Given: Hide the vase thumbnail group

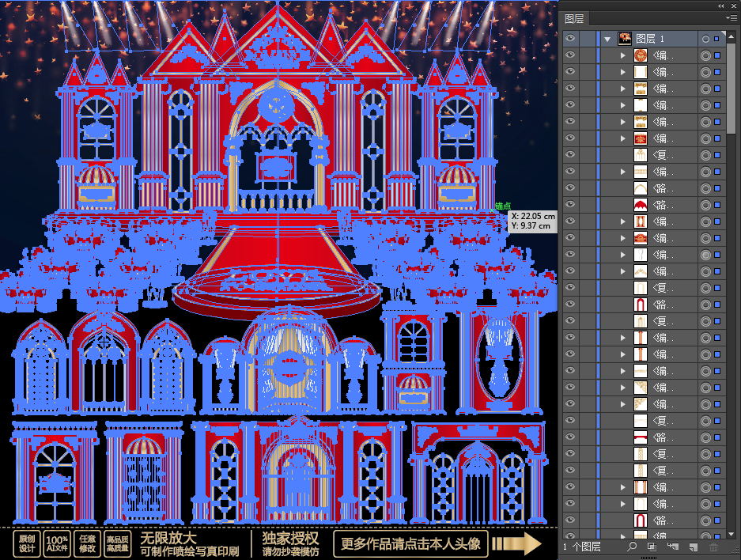Looking at the screenshot, I should [570, 255].
